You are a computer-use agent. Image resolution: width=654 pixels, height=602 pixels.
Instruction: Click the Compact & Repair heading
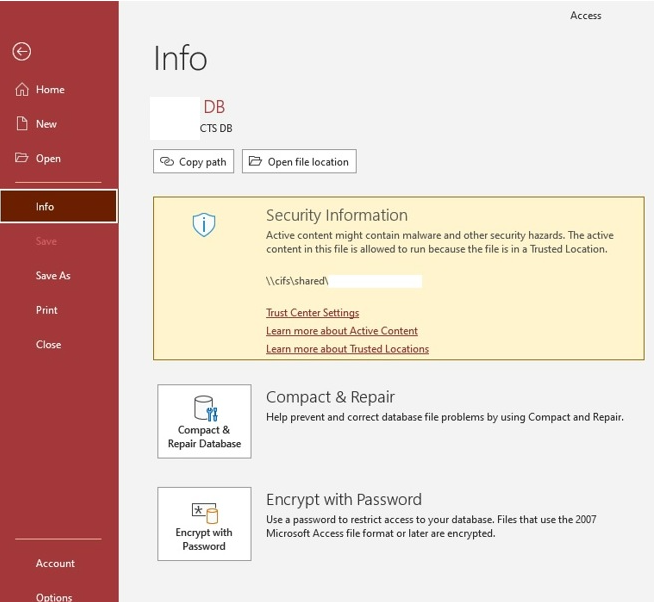pyautogui.click(x=330, y=397)
